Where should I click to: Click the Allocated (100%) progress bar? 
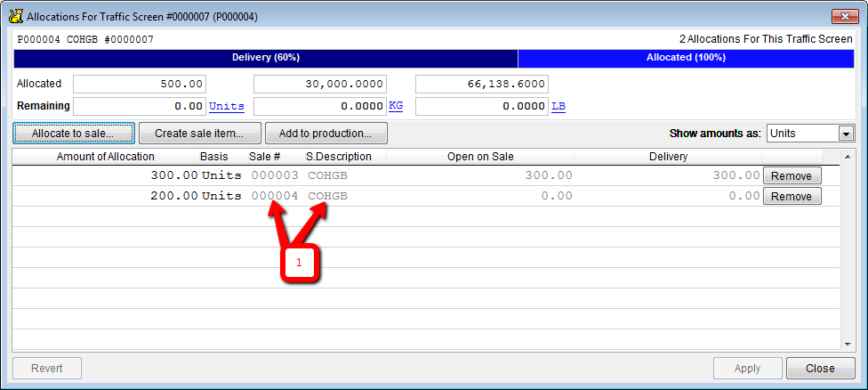tap(686, 58)
